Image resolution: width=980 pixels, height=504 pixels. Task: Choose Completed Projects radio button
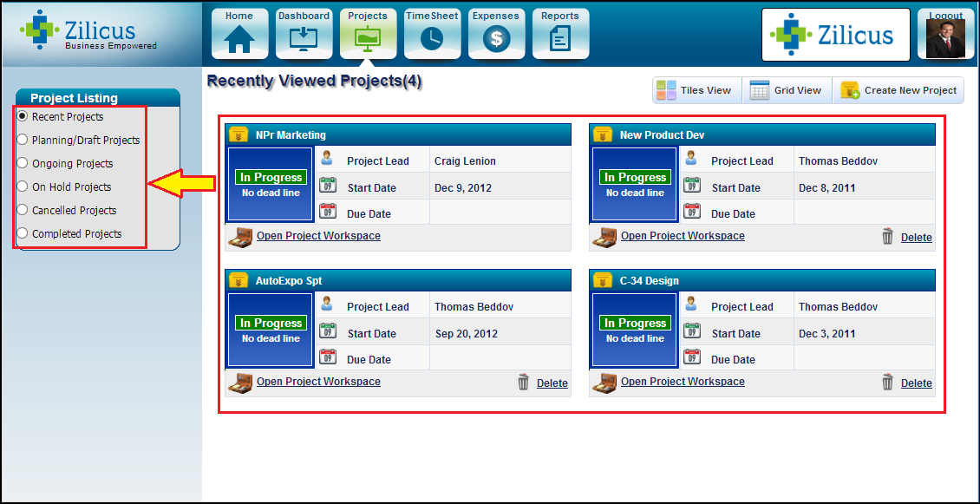click(x=23, y=233)
